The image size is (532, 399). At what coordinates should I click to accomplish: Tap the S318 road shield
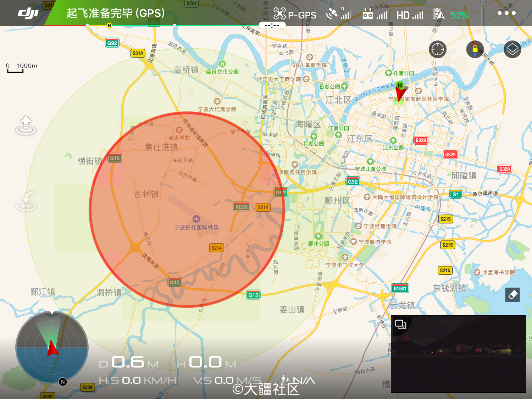point(138,53)
